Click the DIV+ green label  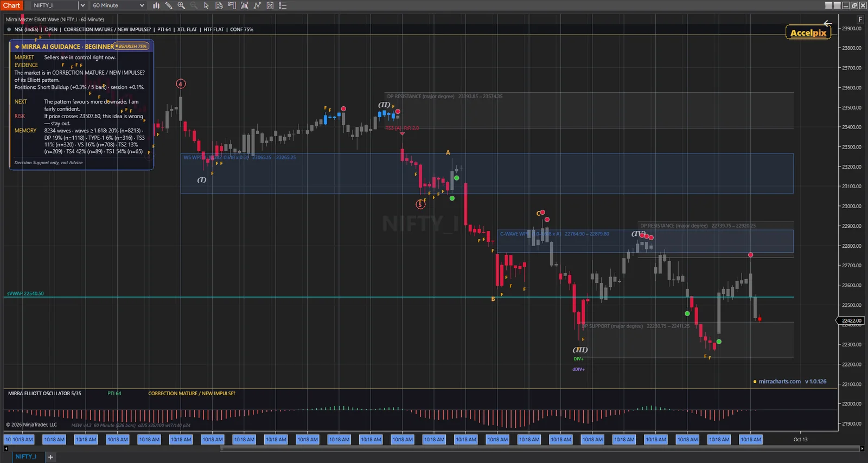[578, 359]
